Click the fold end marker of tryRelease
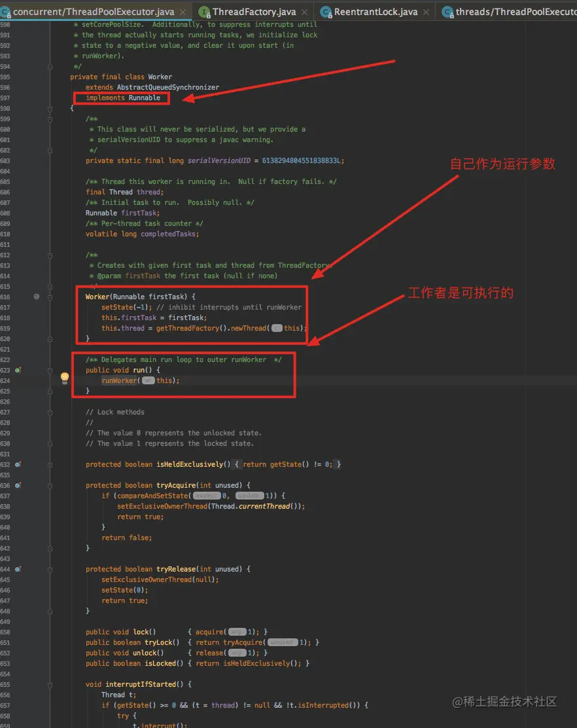This screenshot has width=577, height=728. [x=50, y=611]
